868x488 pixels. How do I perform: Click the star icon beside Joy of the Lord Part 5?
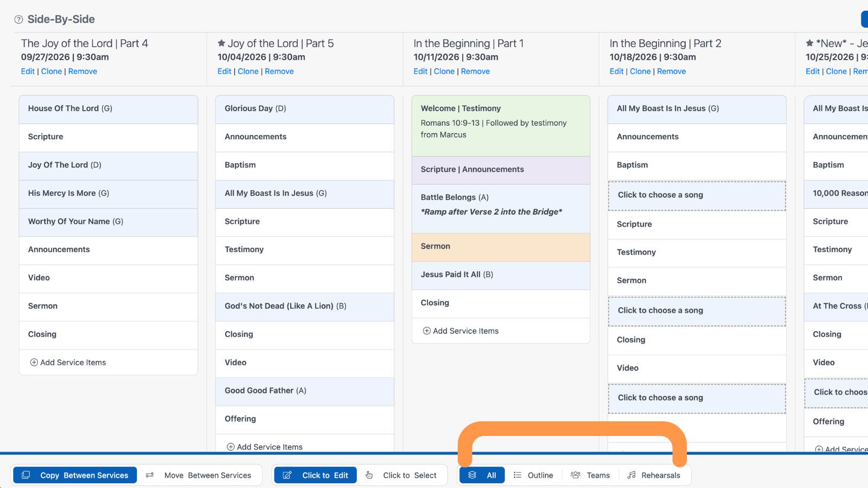[221, 43]
